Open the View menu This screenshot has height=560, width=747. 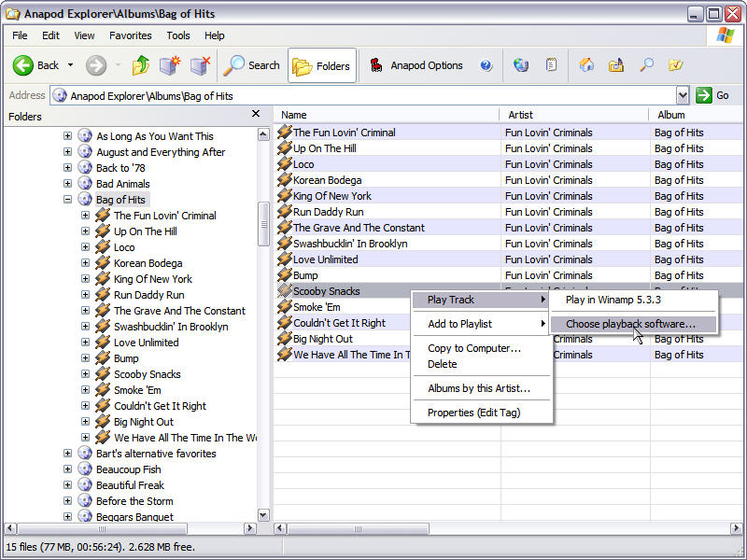[84, 35]
